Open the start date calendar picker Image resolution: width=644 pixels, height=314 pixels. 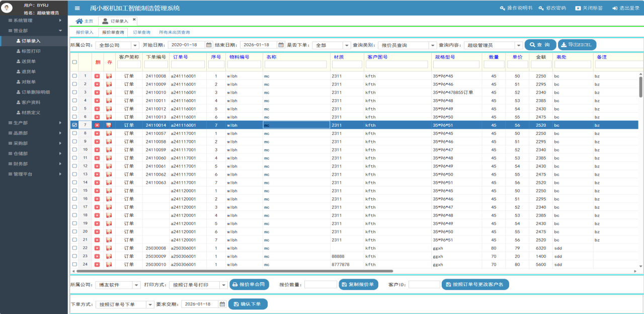tap(209, 45)
